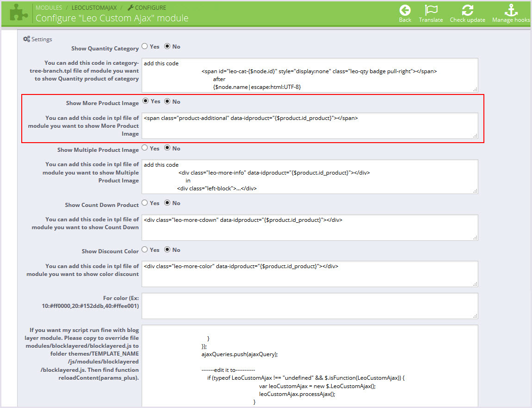
Task: Click resize handle of leo-more-color textarea
Action: pos(476,284)
